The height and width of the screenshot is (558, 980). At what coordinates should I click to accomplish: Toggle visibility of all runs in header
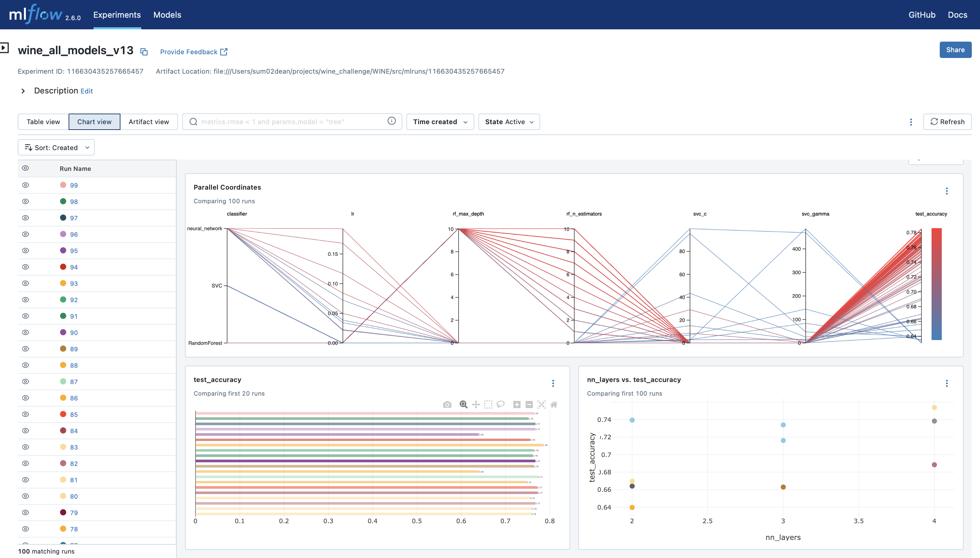pyautogui.click(x=26, y=168)
